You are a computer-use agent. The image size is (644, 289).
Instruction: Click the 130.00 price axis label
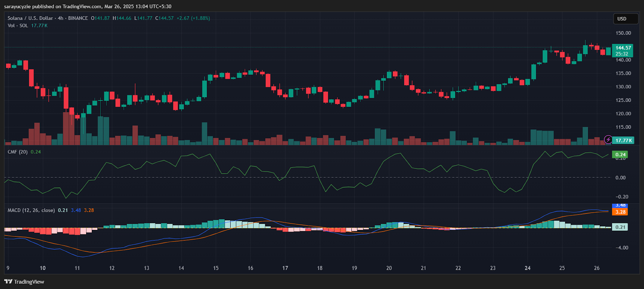(623, 87)
